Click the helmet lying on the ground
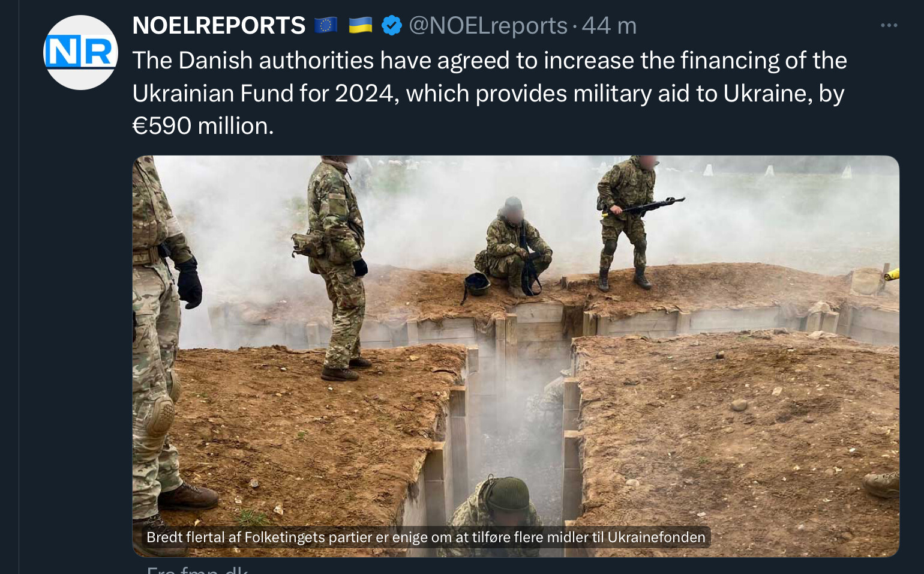This screenshot has height=574, width=924. click(x=476, y=284)
